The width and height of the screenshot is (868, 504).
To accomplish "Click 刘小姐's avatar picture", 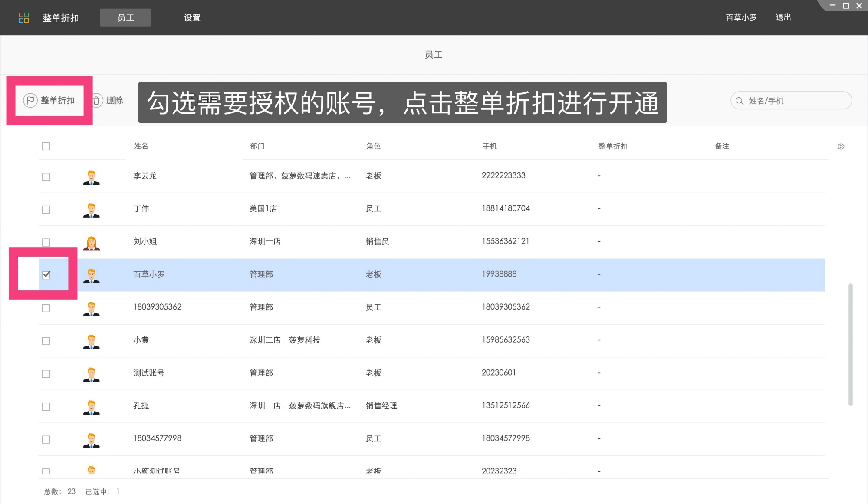I will (x=91, y=242).
